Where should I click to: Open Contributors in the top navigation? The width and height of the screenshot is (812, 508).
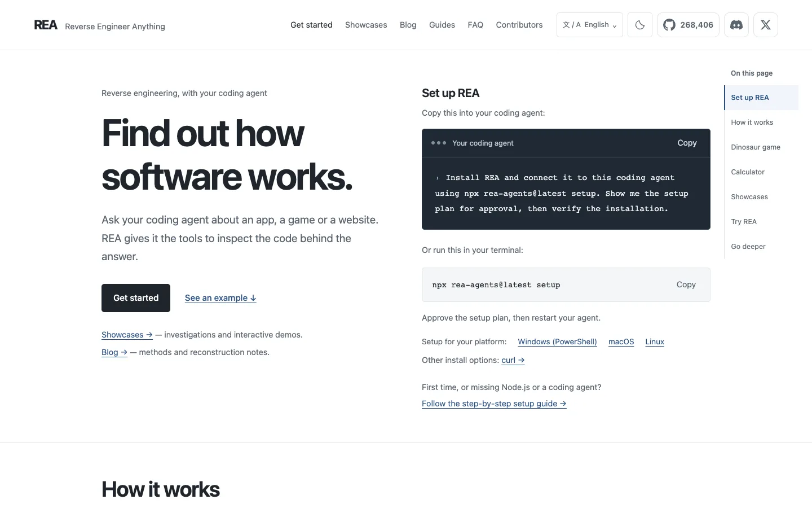coord(519,25)
